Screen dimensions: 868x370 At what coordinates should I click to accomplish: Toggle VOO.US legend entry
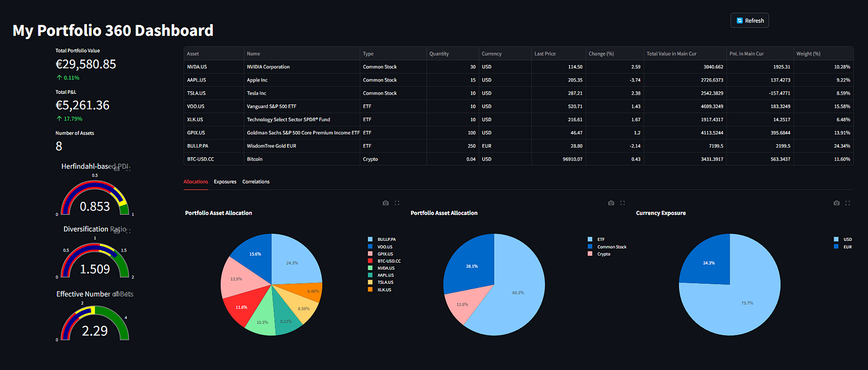[x=381, y=246]
